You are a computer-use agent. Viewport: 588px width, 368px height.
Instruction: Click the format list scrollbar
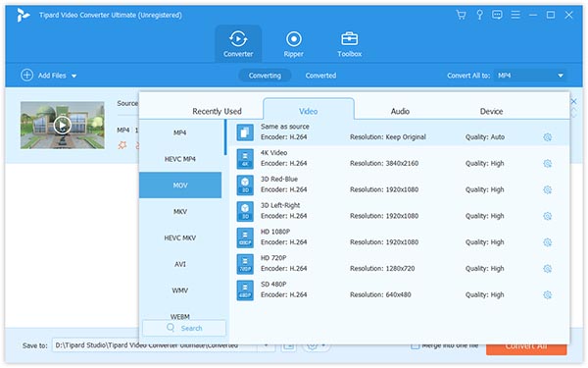click(225, 137)
